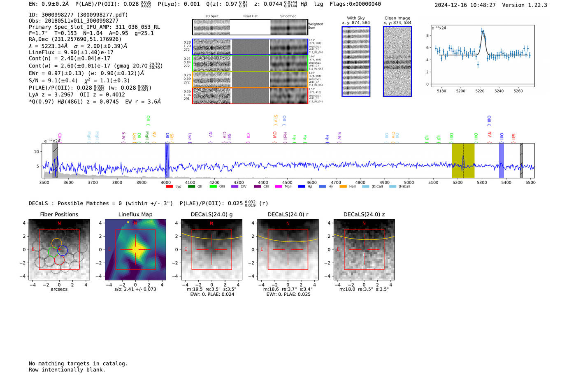Select the green-bordered 2D spectrum row
The image size is (576, 392).
(250, 63)
